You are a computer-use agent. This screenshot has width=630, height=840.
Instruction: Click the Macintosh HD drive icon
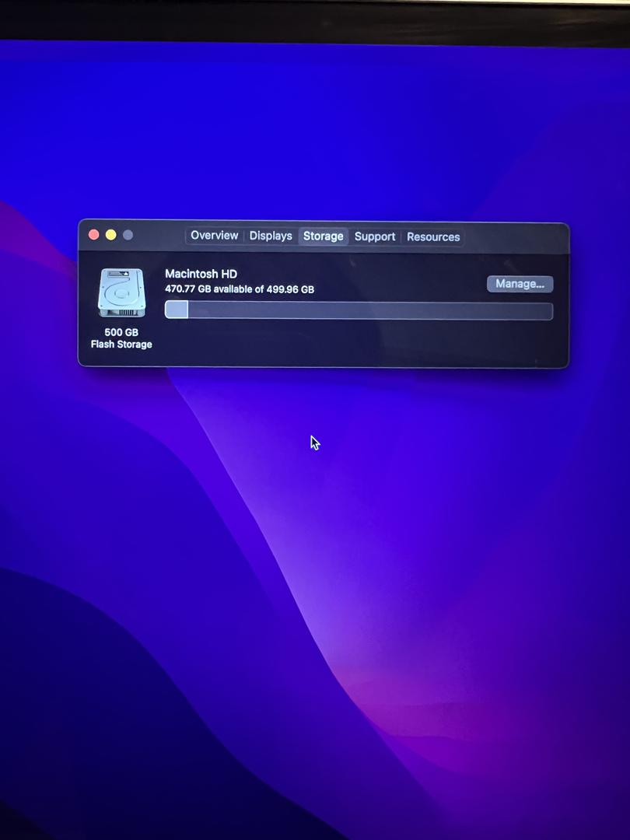pyautogui.click(x=121, y=292)
